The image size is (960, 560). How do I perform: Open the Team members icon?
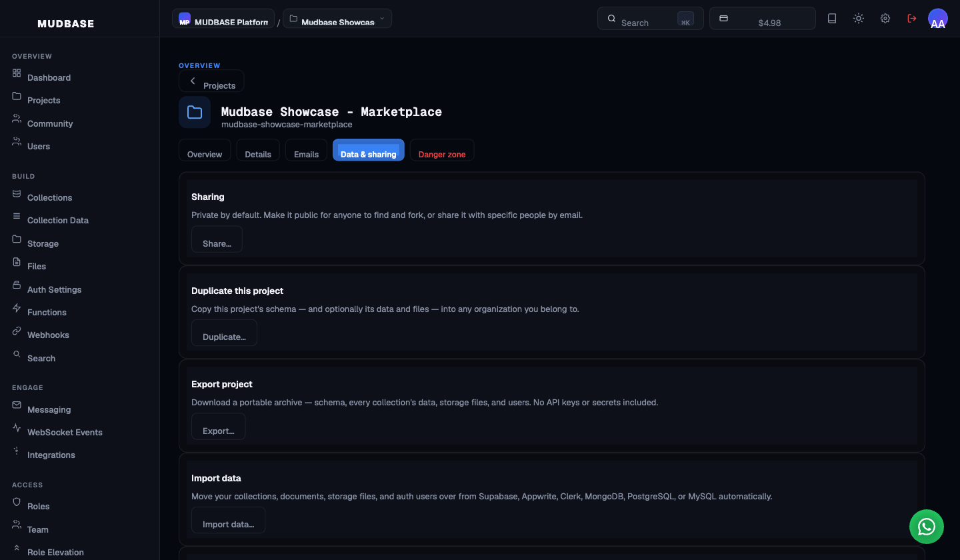[x=17, y=525]
